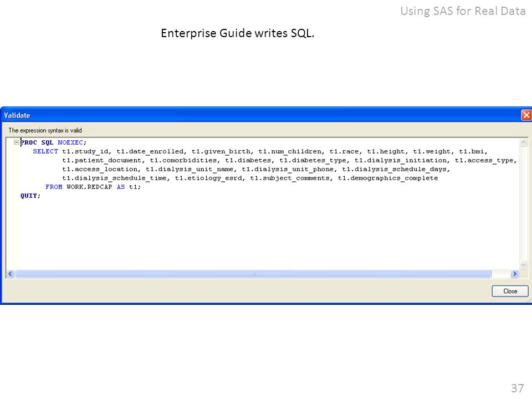
Task: Click the FROM keyword in the query
Action: click(54, 187)
